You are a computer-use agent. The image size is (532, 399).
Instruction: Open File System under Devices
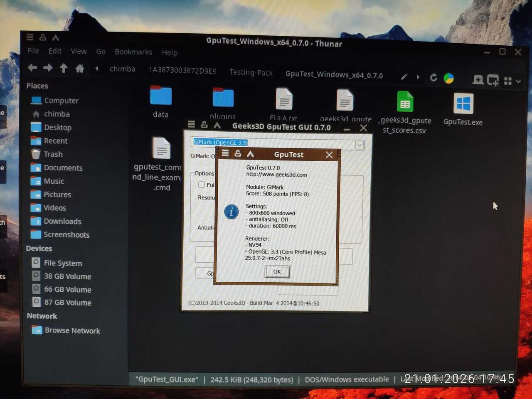(x=57, y=263)
